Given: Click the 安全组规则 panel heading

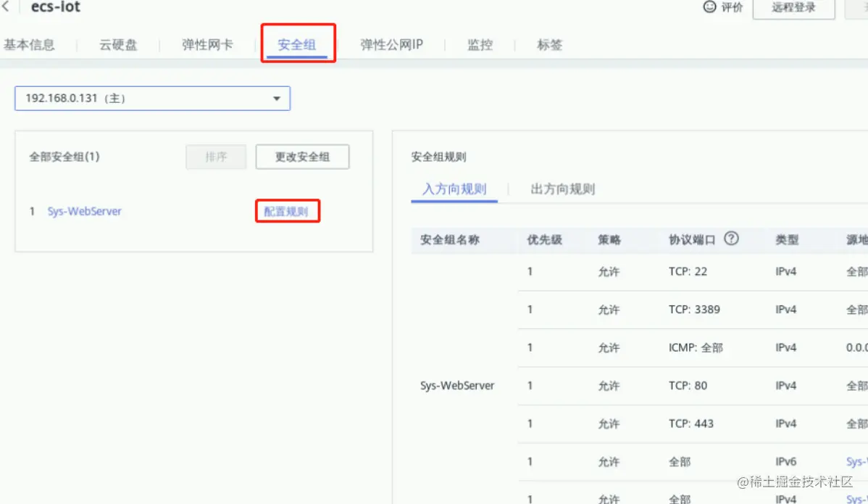Looking at the screenshot, I should click(438, 157).
